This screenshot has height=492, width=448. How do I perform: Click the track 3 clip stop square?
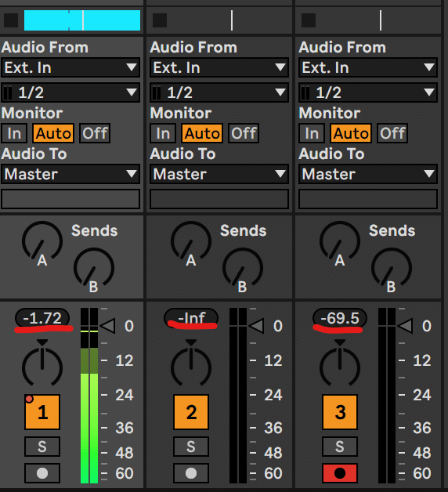pyautogui.click(x=309, y=20)
